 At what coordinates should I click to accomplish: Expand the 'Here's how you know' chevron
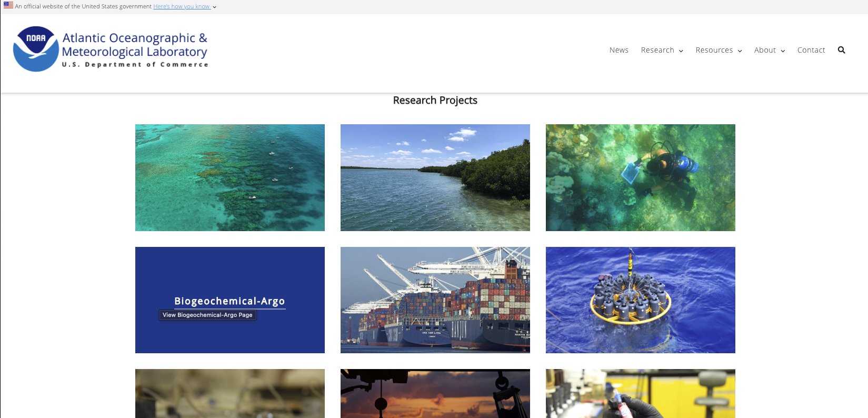(x=214, y=7)
